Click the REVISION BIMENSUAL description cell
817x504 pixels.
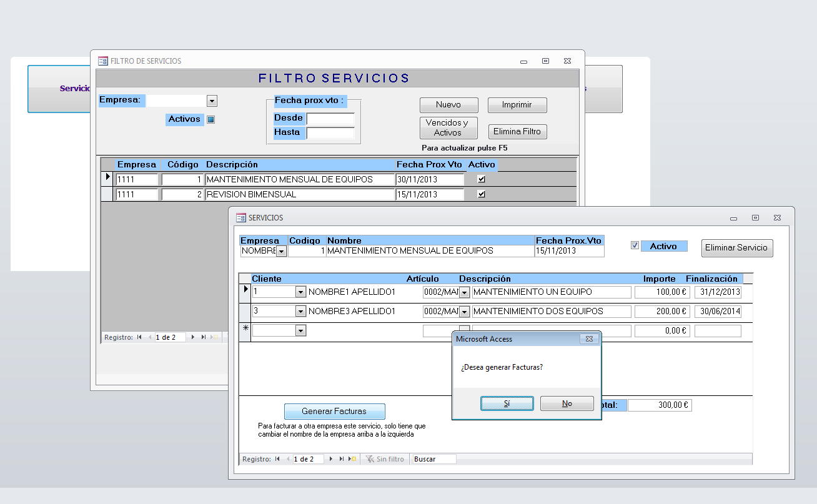(x=300, y=194)
